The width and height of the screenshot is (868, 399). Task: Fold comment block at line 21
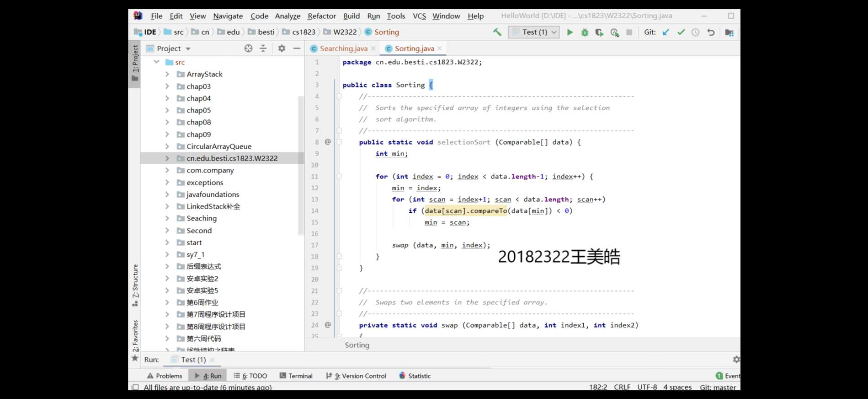[x=339, y=291]
